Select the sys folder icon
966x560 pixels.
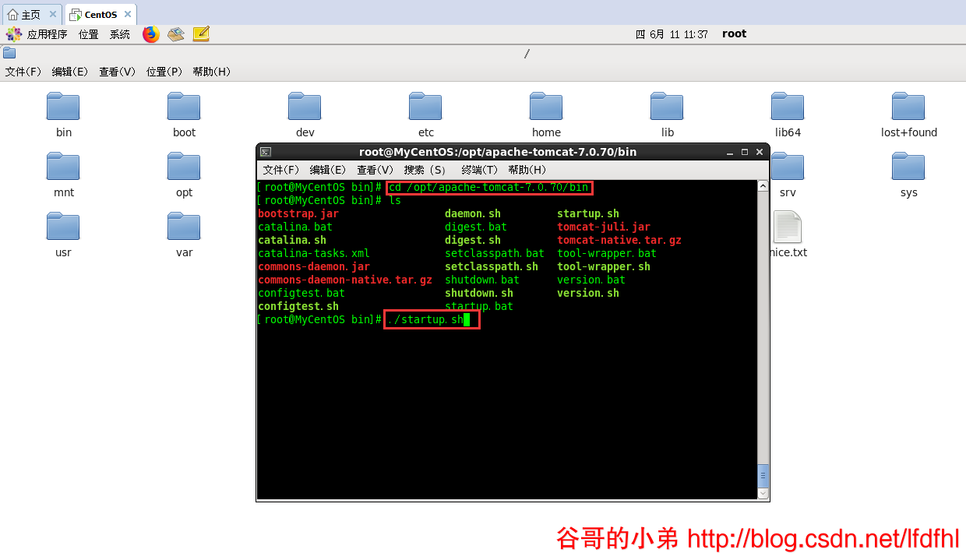point(908,166)
